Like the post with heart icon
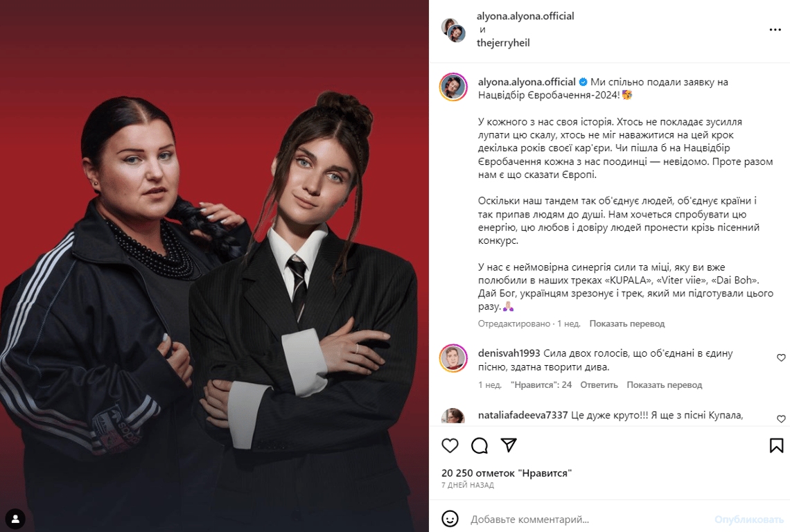 point(450,445)
